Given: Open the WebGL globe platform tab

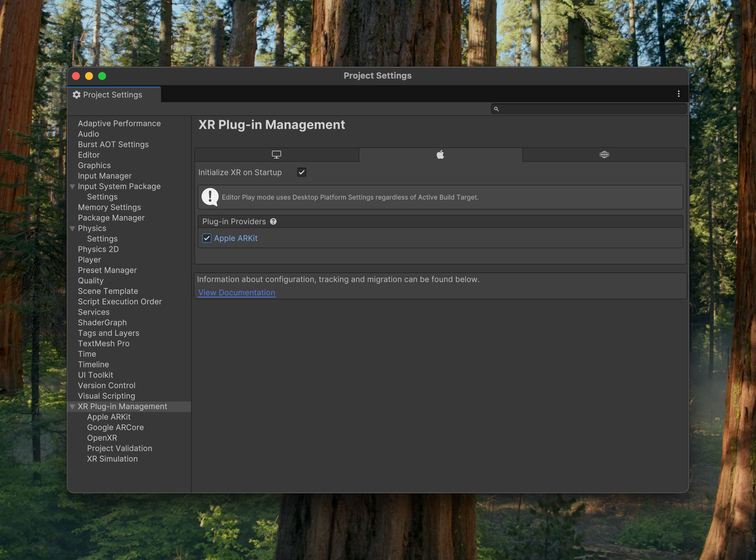Looking at the screenshot, I should (x=604, y=155).
